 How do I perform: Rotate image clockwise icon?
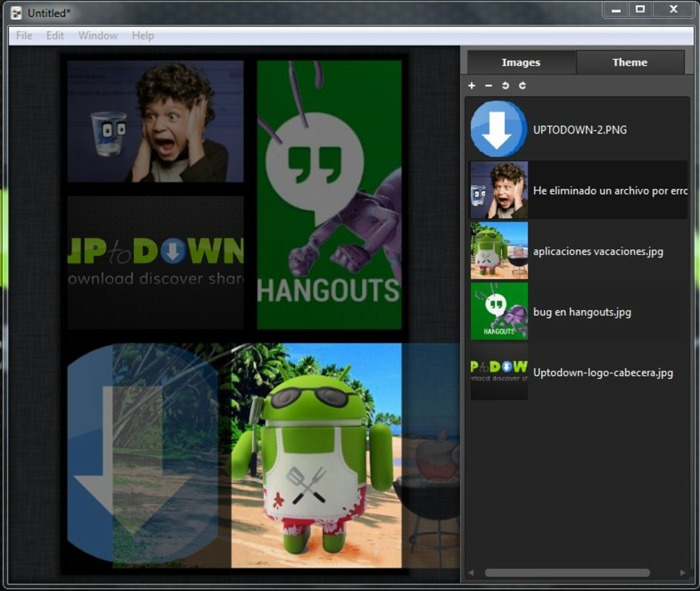523,85
